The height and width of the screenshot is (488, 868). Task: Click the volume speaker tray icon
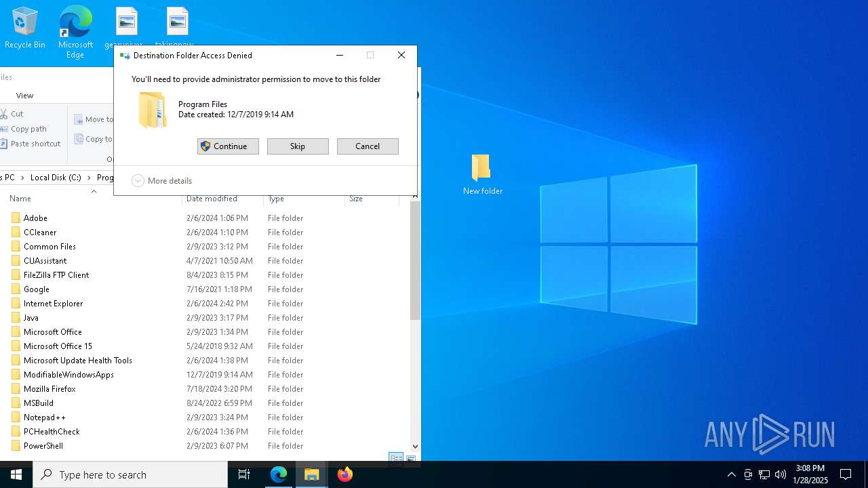tap(780, 474)
